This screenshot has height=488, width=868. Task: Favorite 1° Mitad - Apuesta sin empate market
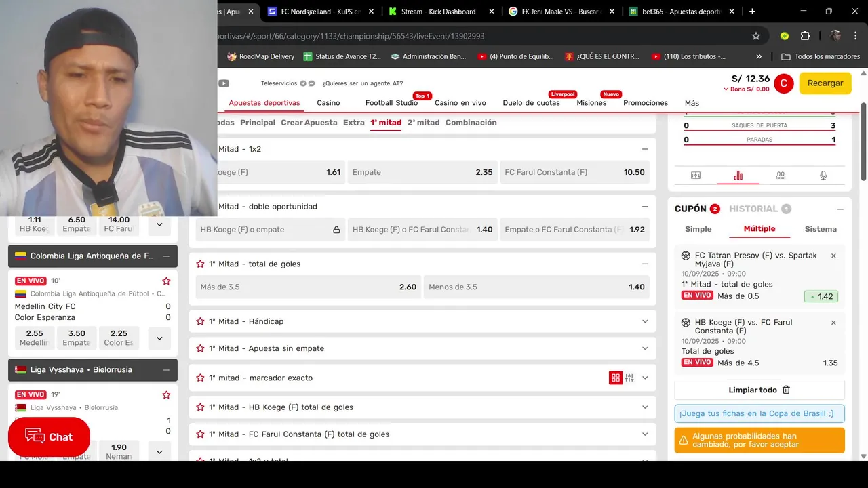(200, 348)
